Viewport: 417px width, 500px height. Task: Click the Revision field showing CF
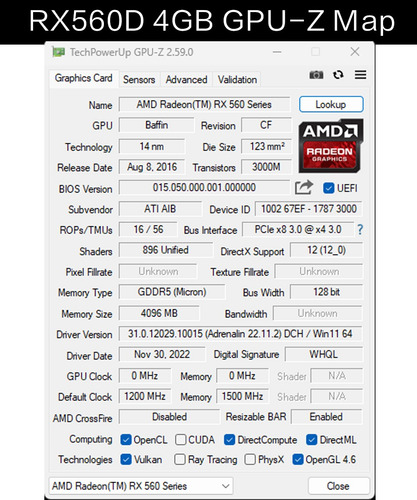[266, 125]
